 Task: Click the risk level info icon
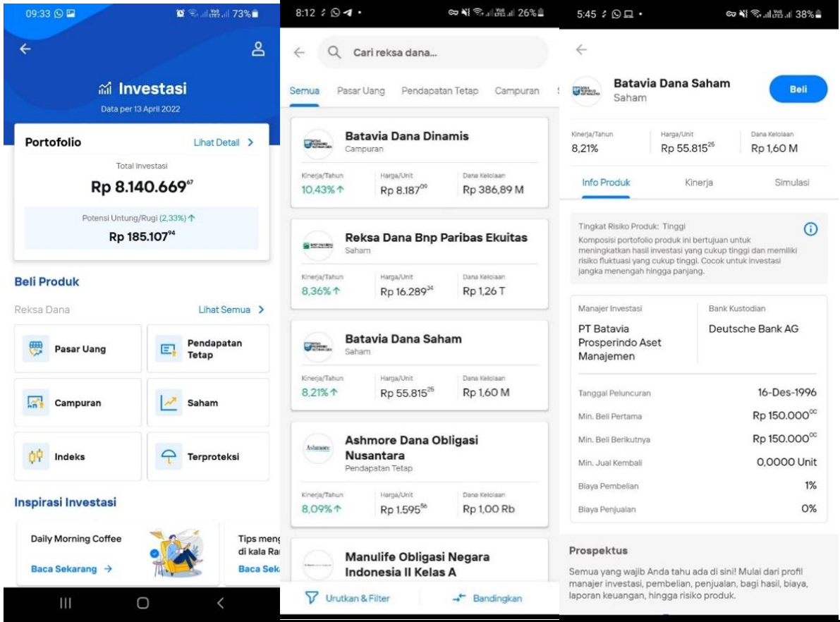(x=810, y=229)
